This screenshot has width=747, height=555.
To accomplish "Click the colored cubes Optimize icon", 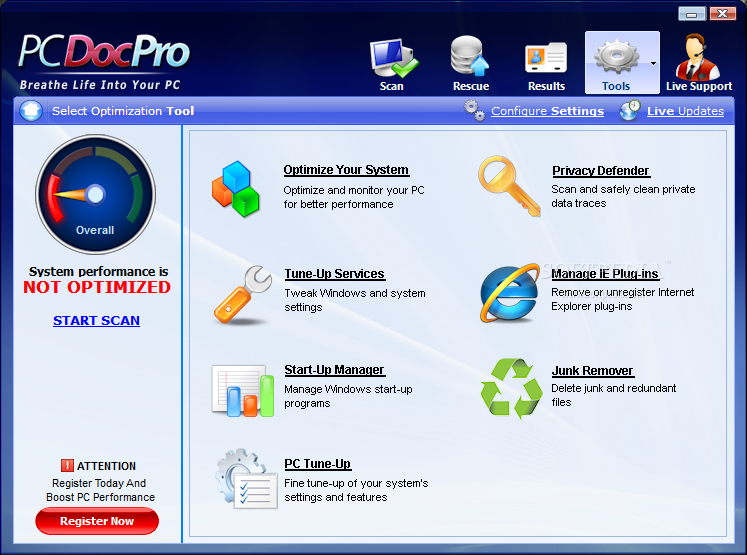I will 235,189.
